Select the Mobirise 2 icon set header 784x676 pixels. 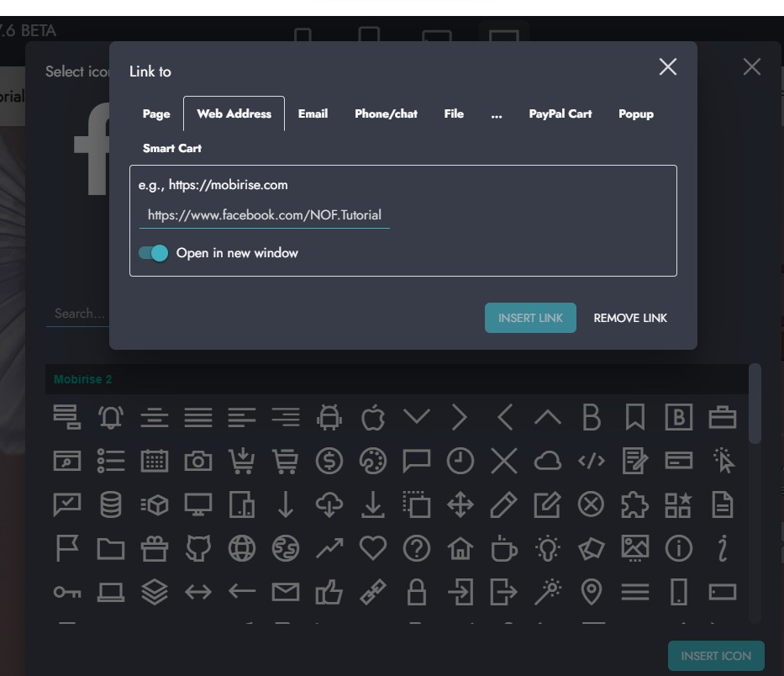[x=397, y=379]
